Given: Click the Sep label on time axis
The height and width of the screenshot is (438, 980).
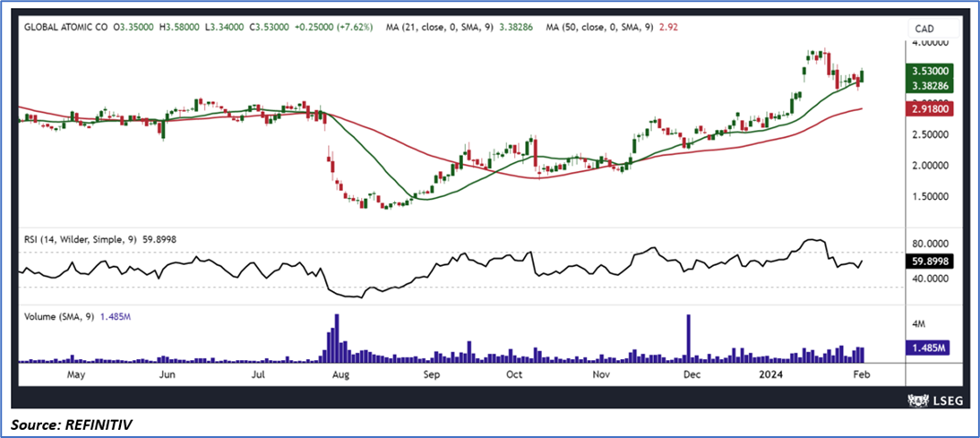Looking at the screenshot, I should 432,375.
